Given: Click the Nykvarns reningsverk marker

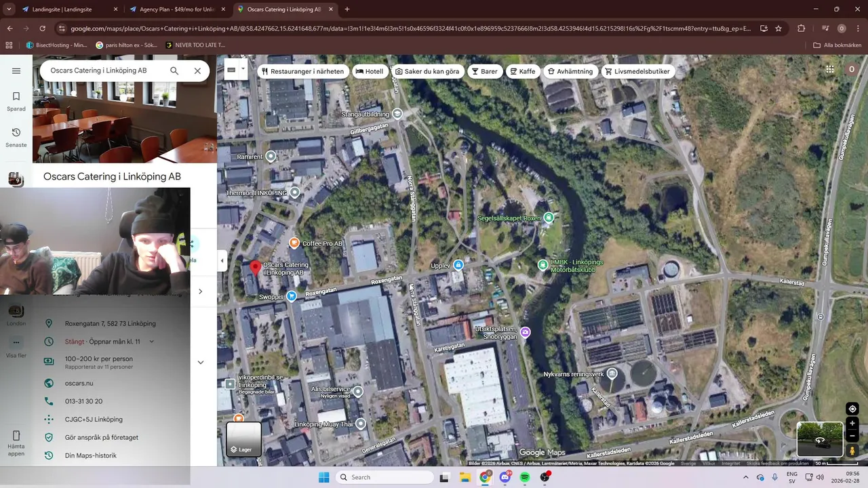Looking at the screenshot, I should (612, 373).
